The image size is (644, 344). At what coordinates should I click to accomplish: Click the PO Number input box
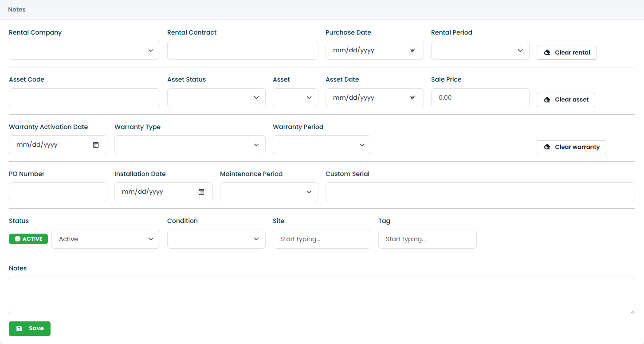point(58,192)
